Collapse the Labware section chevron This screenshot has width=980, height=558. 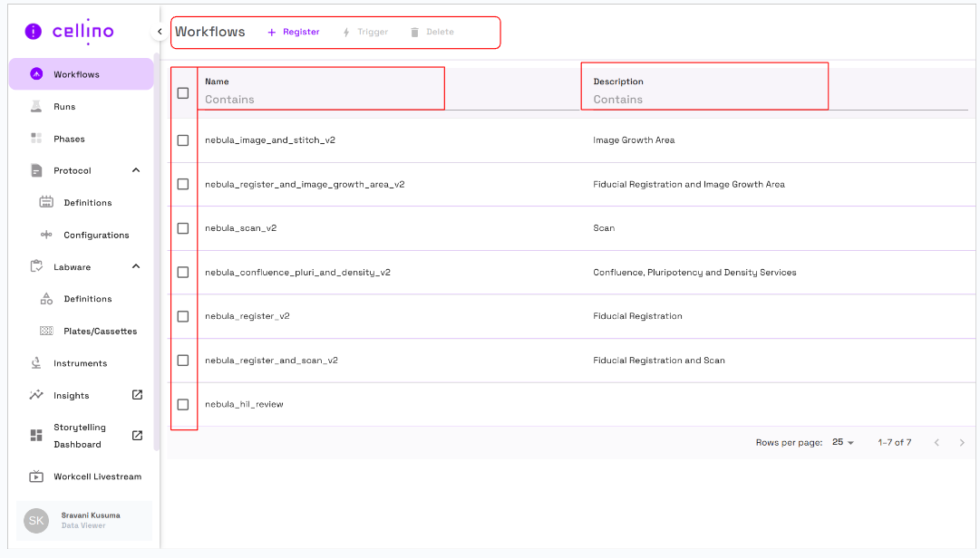click(136, 266)
